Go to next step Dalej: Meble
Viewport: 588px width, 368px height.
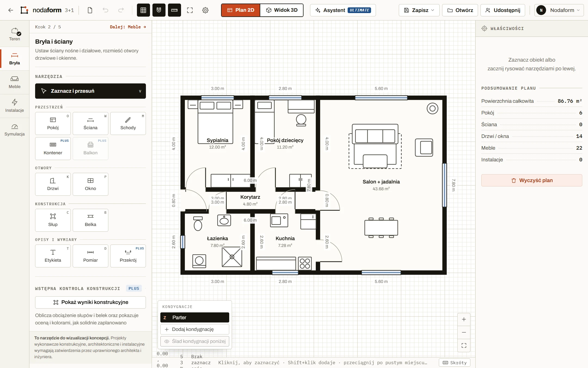pyautogui.click(x=128, y=27)
